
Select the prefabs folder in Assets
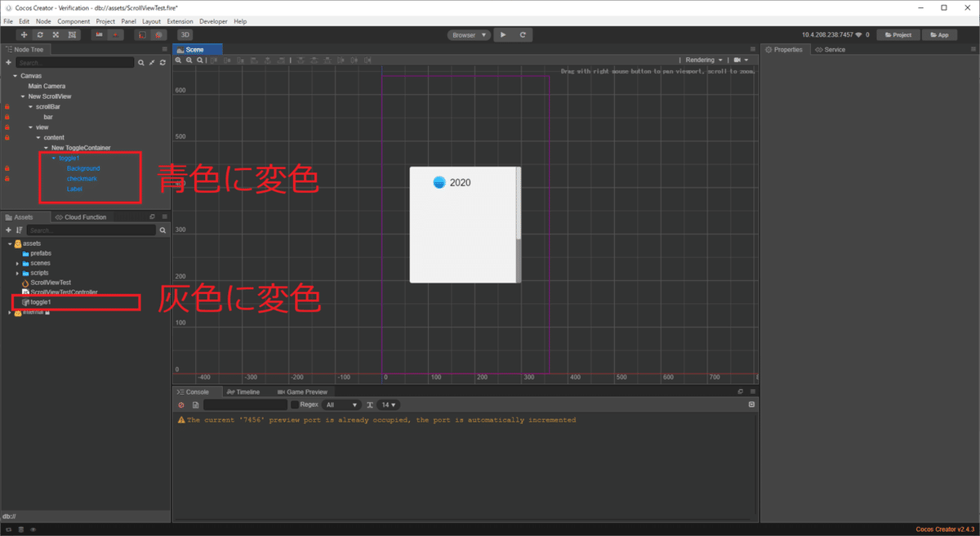click(x=41, y=253)
